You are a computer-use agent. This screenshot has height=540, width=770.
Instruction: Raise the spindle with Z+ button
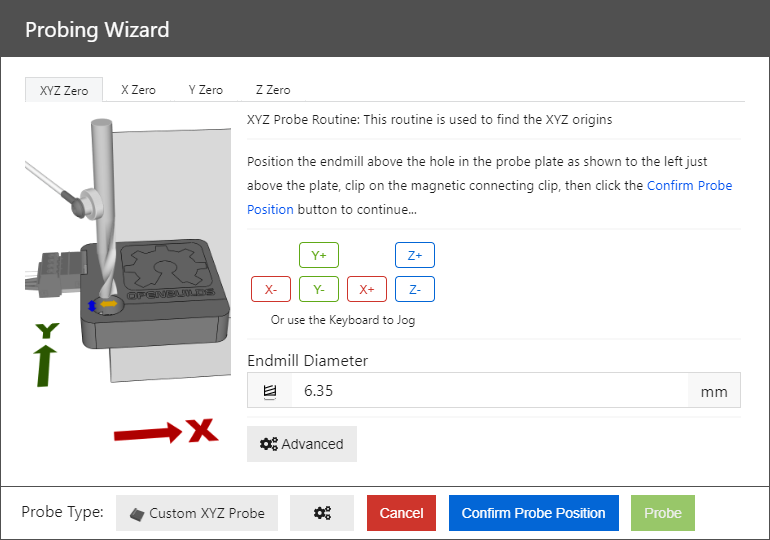(415, 255)
